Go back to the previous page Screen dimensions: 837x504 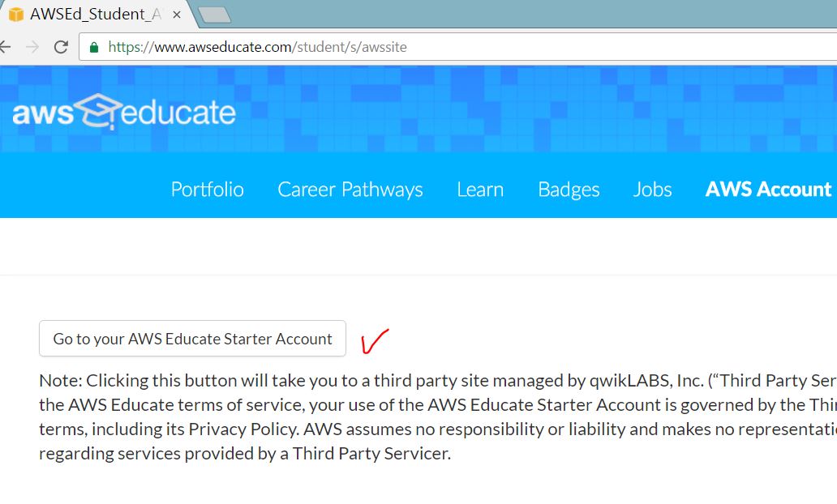5,47
